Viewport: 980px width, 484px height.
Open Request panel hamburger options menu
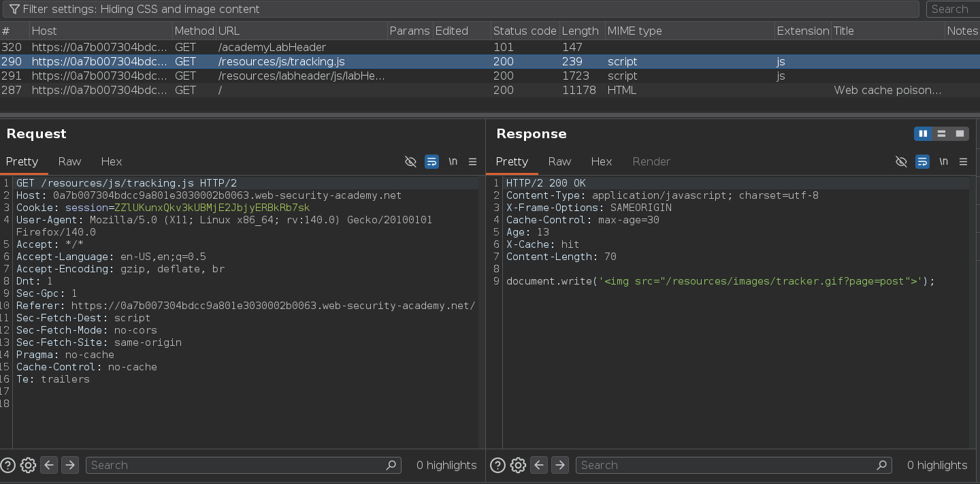pyautogui.click(x=472, y=161)
